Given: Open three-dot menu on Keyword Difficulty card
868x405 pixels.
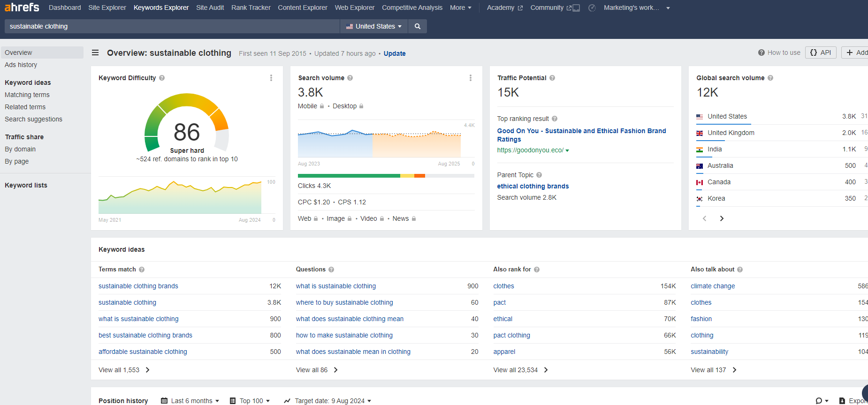Looking at the screenshot, I should 271,78.
